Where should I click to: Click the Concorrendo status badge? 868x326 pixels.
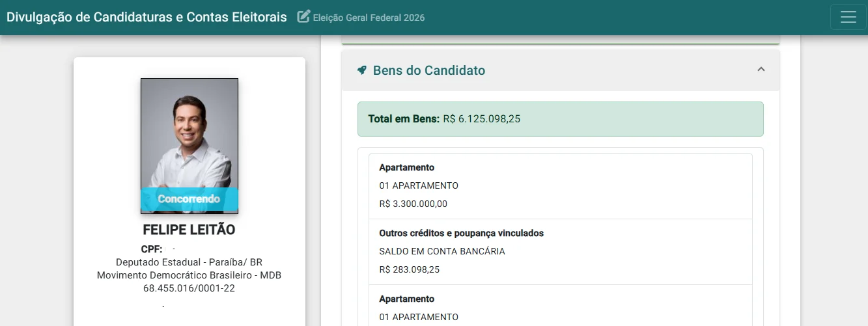(189, 199)
